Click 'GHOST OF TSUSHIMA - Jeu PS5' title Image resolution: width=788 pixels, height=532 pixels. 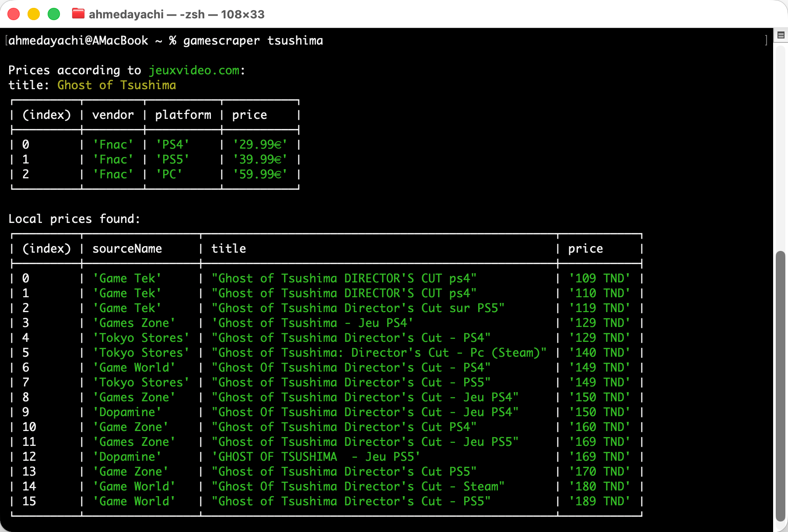click(316, 457)
